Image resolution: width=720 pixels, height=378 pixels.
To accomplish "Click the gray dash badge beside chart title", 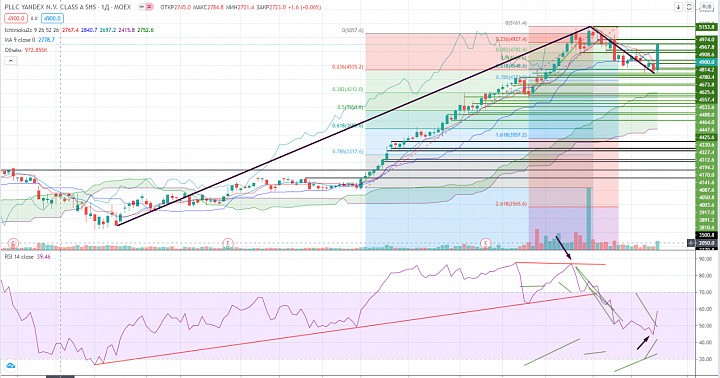I will (x=141, y=7).
